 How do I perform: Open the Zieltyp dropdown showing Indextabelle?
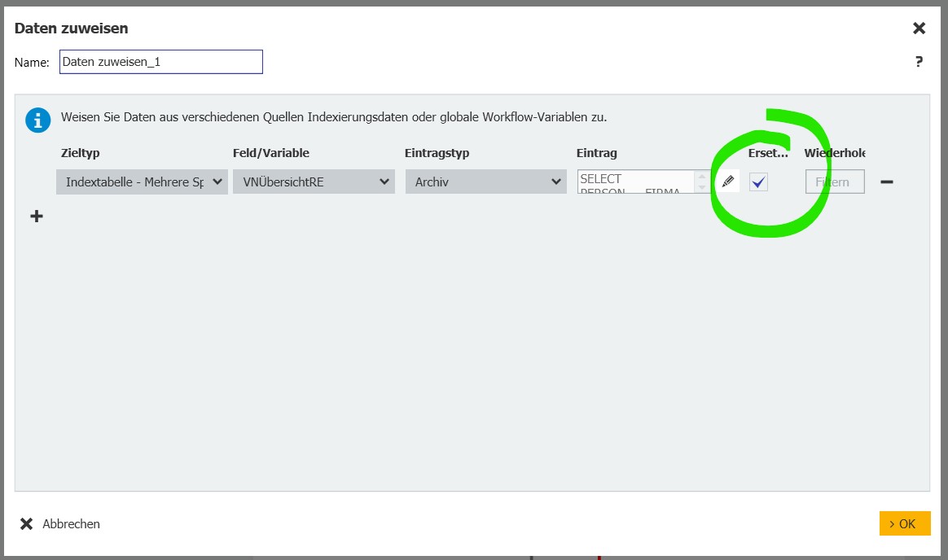142,182
